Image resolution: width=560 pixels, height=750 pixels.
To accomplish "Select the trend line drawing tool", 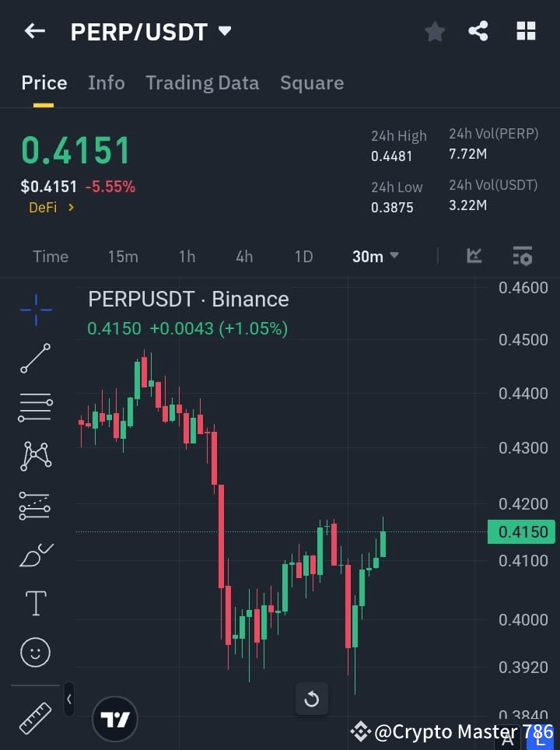I will 35,358.
